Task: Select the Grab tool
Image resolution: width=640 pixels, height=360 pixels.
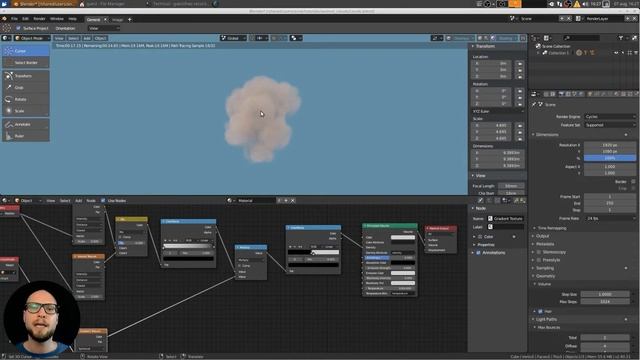Action: tap(26, 87)
